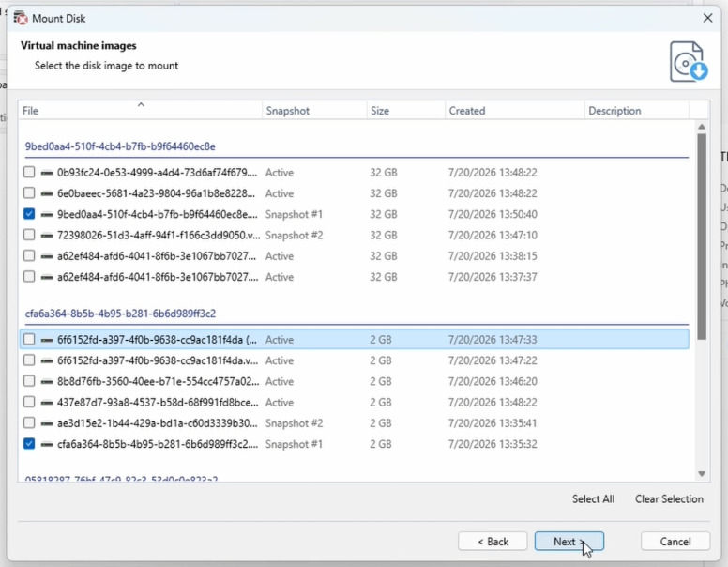Click the vertical scrollbar thumb
This screenshot has width=728, height=567.
pyautogui.click(x=702, y=237)
